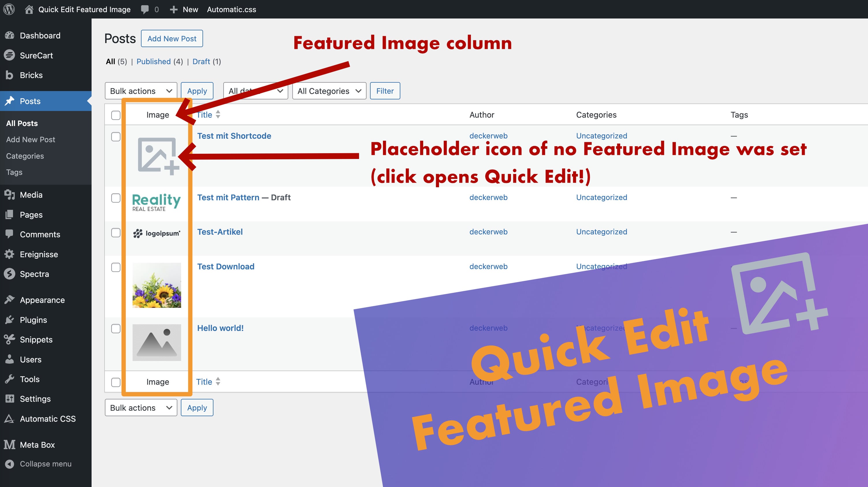
Task: Open Categories submenu item under Posts
Action: pyautogui.click(x=25, y=156)
